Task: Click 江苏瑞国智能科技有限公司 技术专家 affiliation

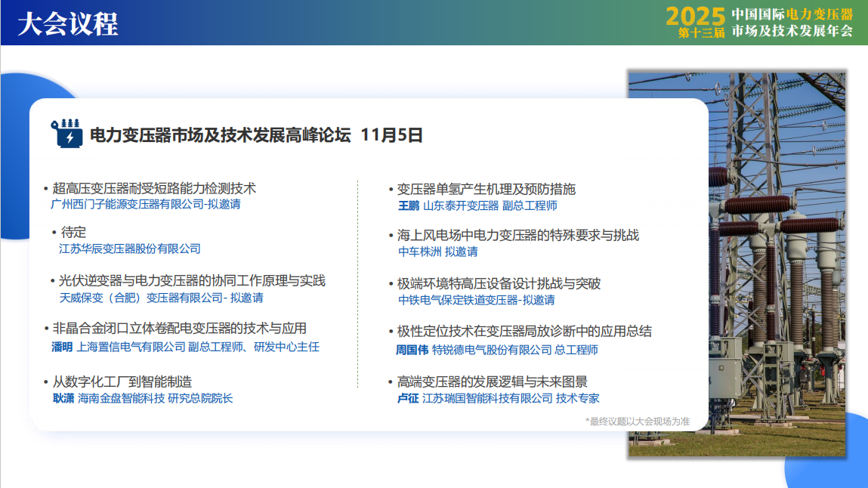Action: click(511, 398)
